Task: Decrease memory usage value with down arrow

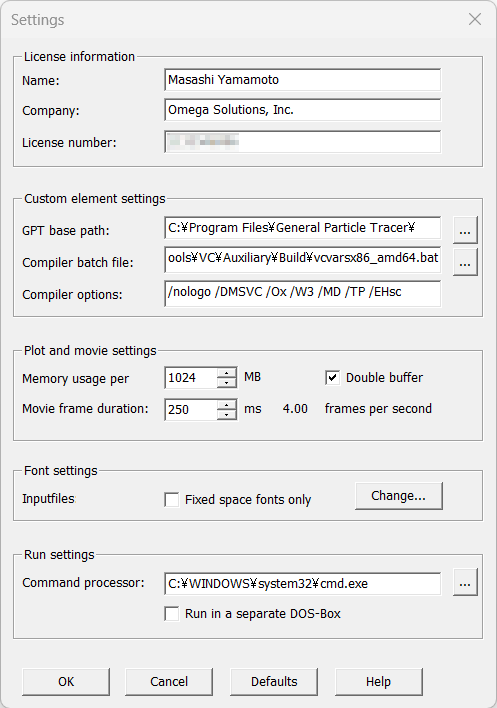Action: (227, 383)
